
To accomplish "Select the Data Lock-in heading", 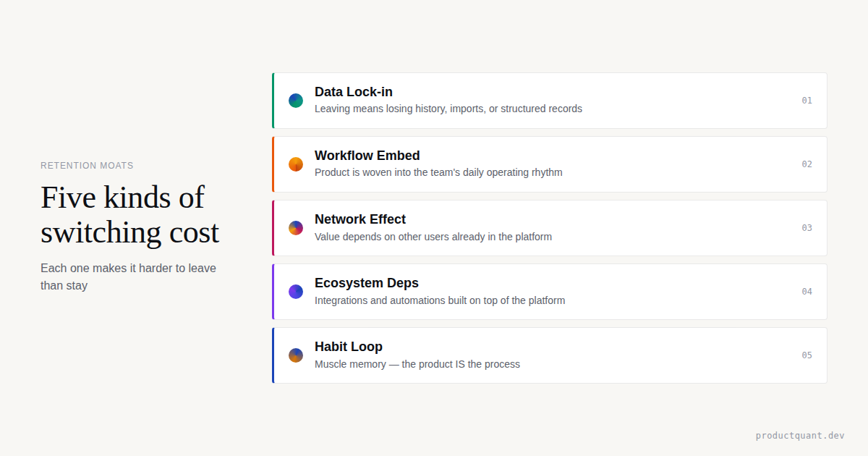I will pyautogui.click(x=354, y=92).
